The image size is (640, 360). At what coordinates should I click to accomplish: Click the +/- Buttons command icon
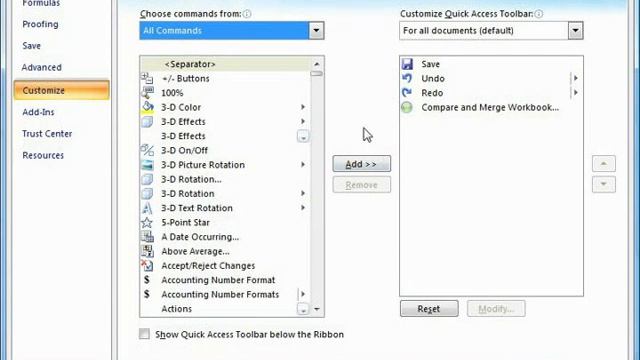[x=147, y=78]
